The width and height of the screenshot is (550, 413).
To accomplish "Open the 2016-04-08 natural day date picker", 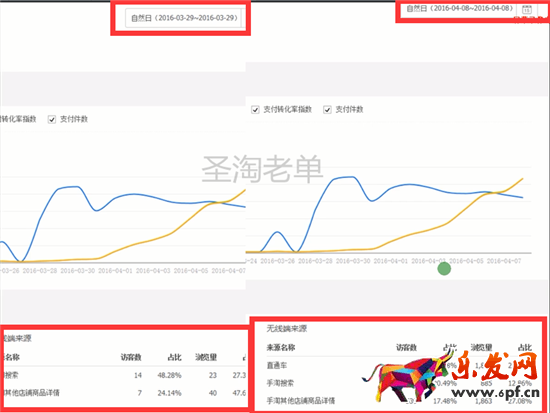I will tap(460, 8).
